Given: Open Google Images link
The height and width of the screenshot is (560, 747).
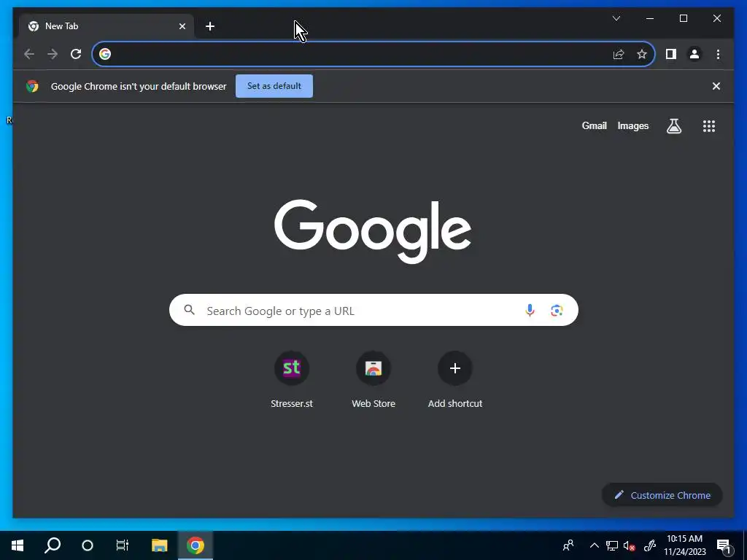Looking at the screenshot, I should [632, 125].
